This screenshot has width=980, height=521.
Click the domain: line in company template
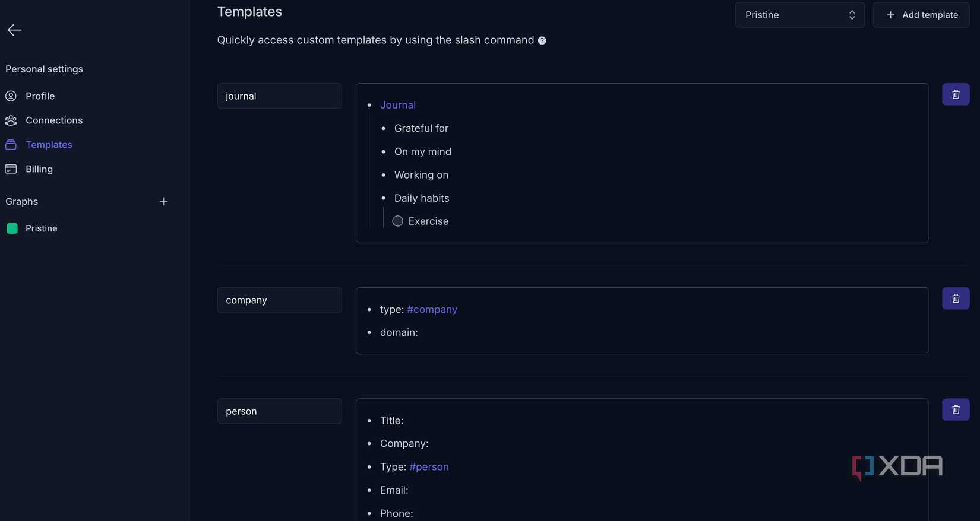pos(399,332)
